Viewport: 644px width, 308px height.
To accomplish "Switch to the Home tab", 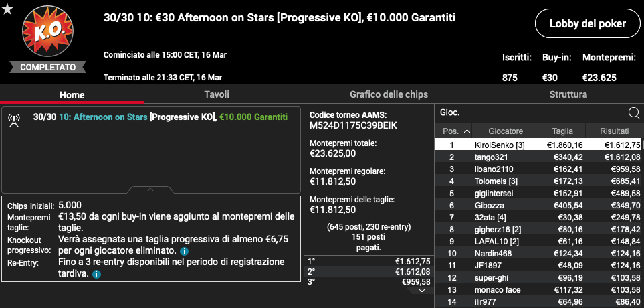I will coord(72,95).
